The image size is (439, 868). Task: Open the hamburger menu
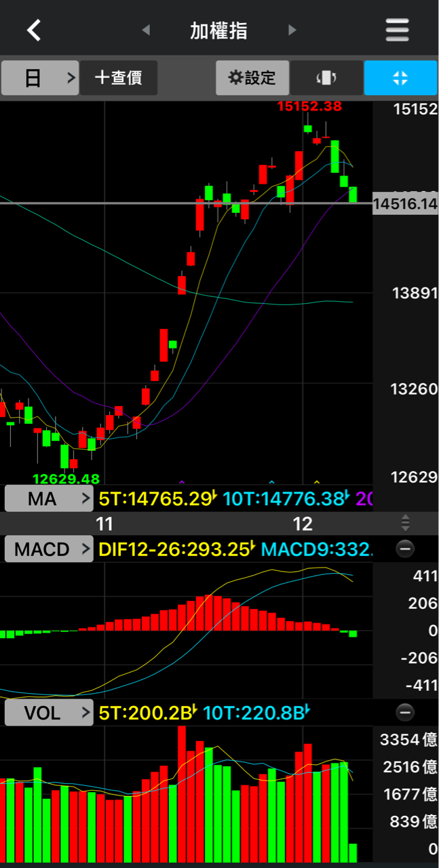click(397, 30)
